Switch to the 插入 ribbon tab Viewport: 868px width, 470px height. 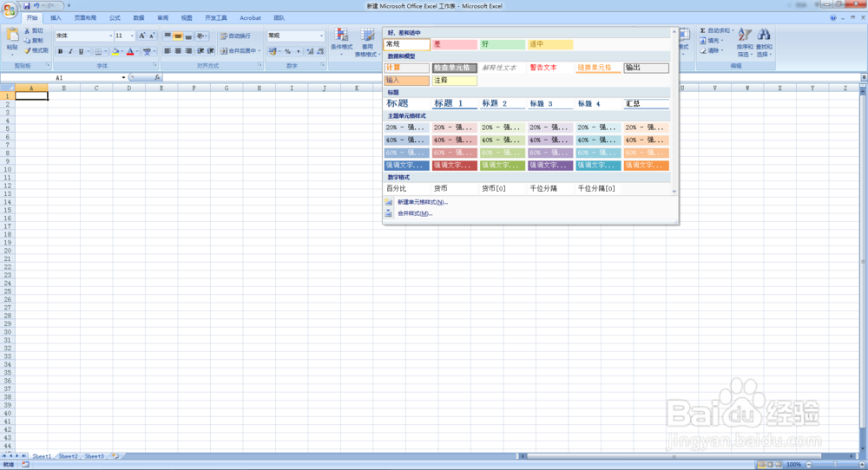(56, 18)
